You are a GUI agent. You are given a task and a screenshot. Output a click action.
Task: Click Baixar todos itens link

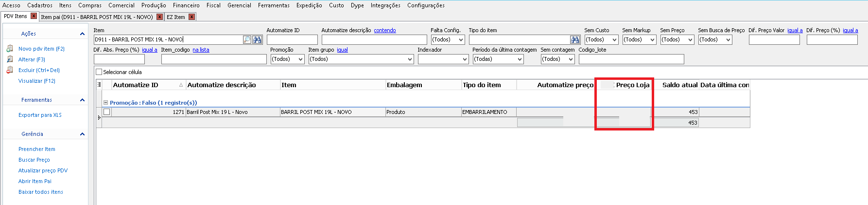click(x=41, y=192)
